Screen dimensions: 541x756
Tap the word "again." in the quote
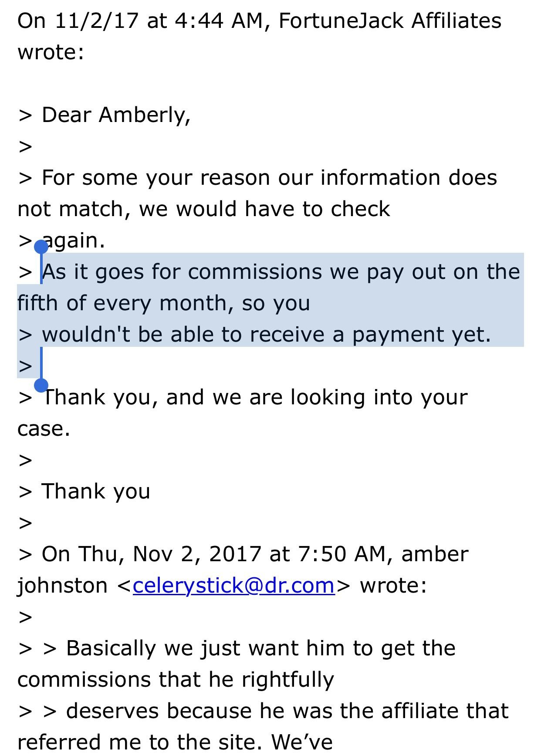coord(73,241)
